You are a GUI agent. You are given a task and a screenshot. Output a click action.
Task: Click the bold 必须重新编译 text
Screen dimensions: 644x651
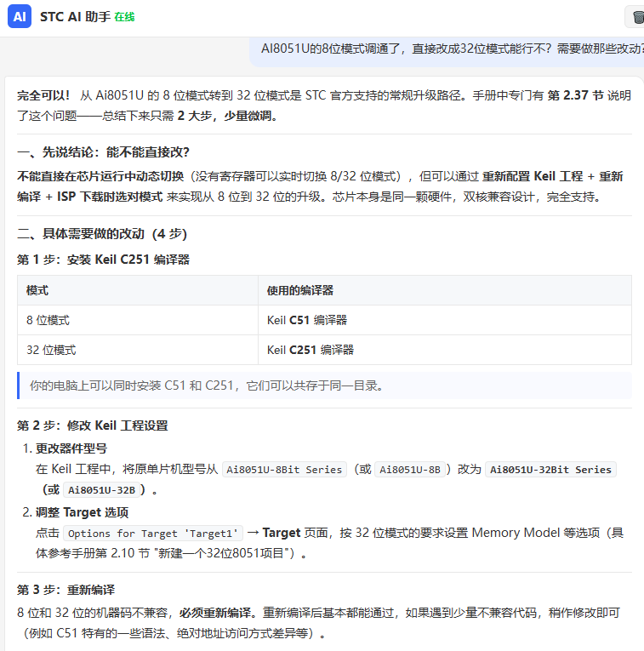coord(215,613)
